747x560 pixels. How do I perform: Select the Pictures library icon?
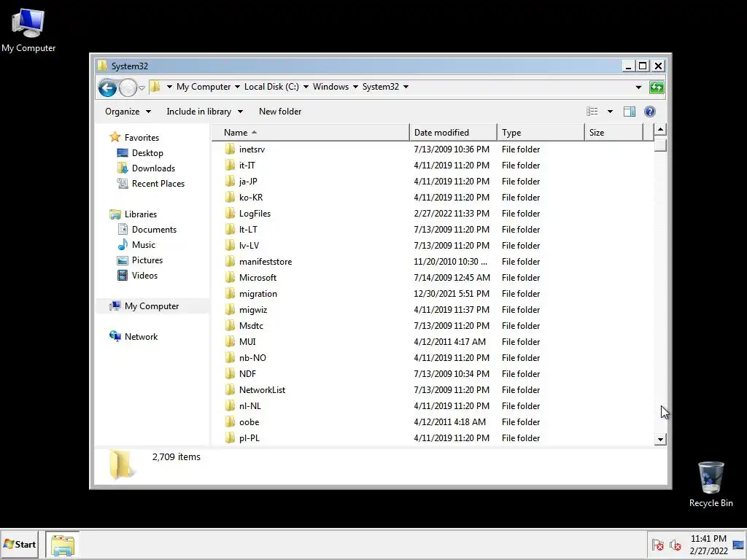point(123,260)
